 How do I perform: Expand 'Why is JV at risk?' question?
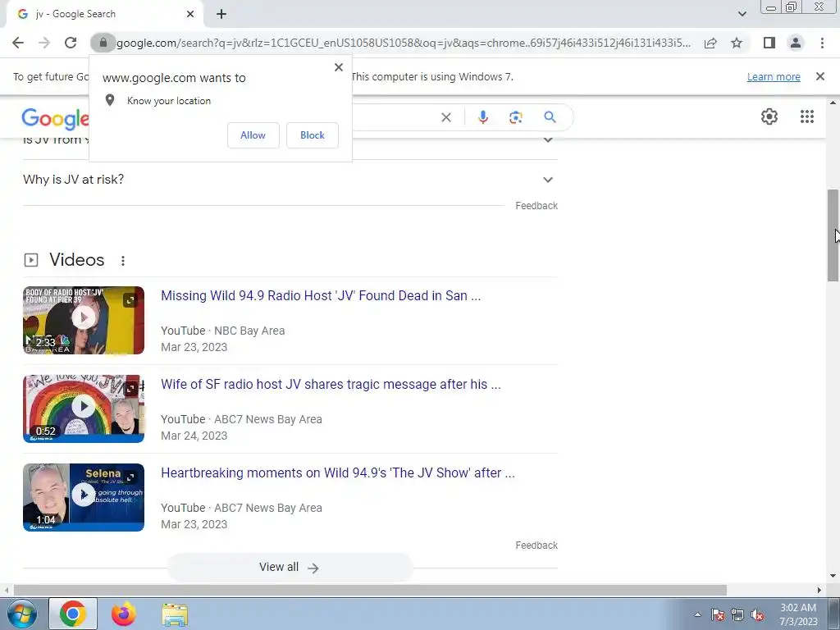coord(290,180)
